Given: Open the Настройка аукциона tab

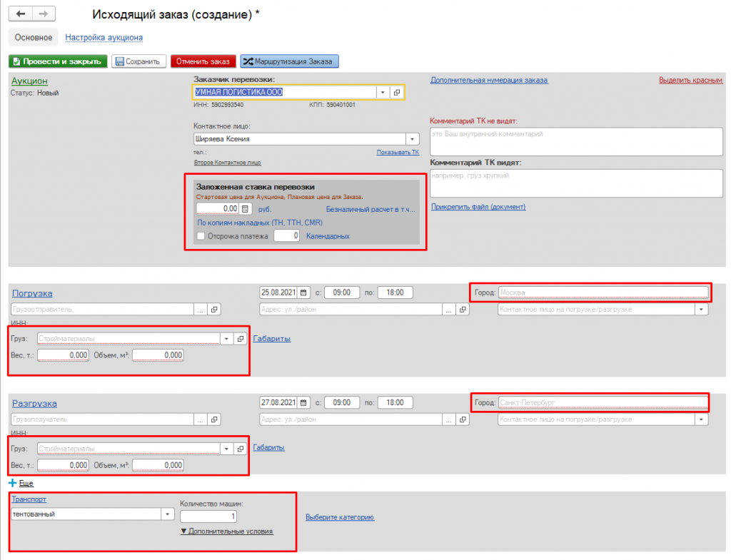Looking at the screenshot, I should click(104, 37).
